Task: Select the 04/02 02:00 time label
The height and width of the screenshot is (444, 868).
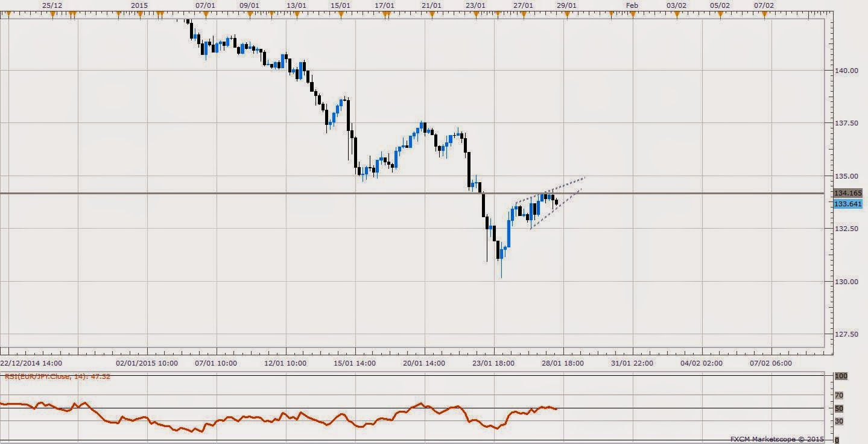Action: click(x=702, y=363)
